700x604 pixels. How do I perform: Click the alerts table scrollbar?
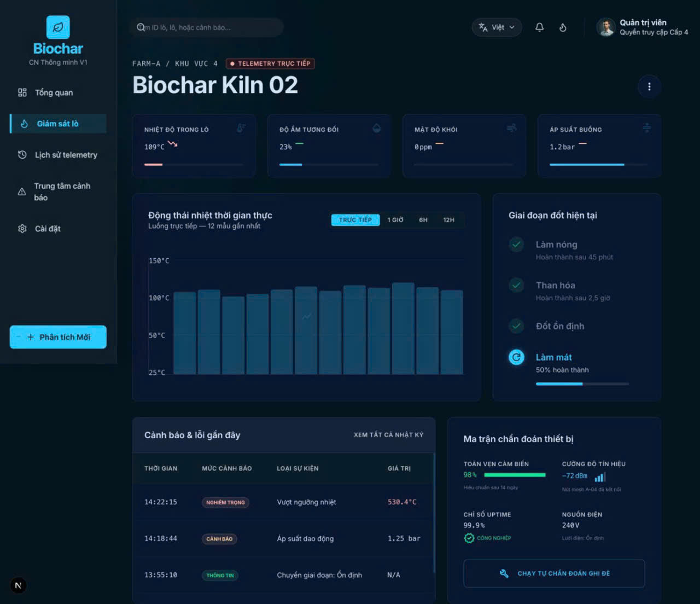434,513
